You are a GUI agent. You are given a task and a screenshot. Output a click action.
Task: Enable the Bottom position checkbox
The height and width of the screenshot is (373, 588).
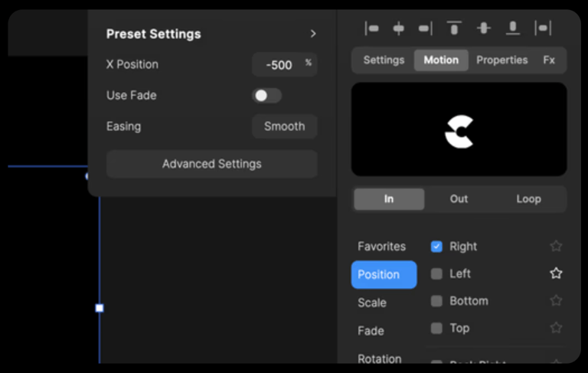436,301
